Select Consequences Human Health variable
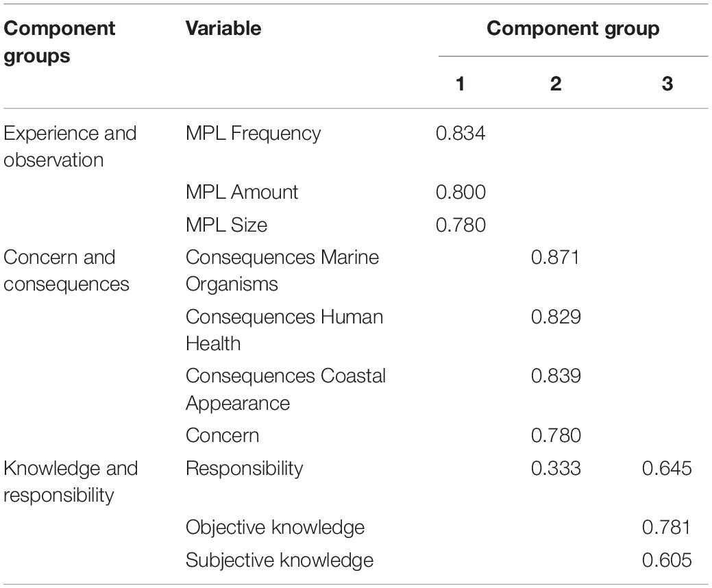The height and width of the screenshot is (588, 712). tap(284, 330)
